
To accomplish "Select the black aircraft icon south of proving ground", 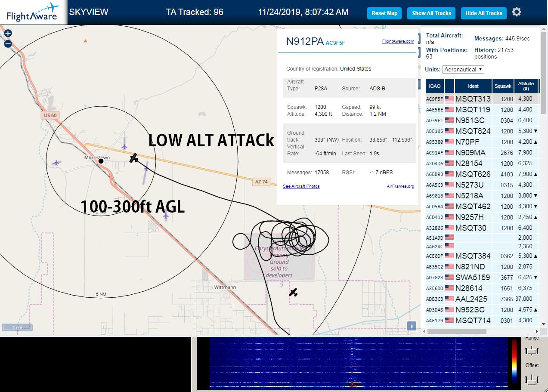I will (x=293, y=293).
